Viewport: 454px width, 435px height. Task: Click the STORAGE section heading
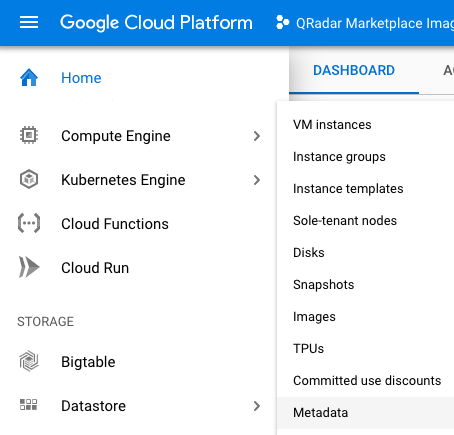pyautogui.click(x=45, y=321)
